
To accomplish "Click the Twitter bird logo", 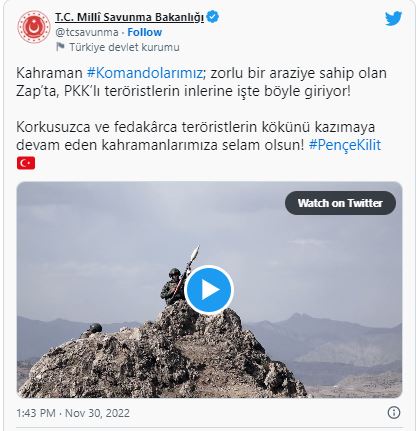I will 393,18.
